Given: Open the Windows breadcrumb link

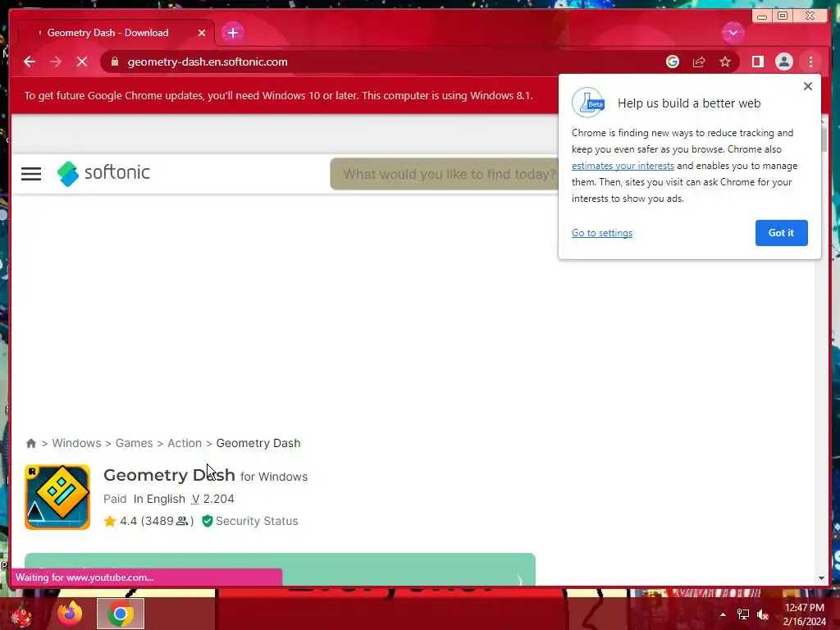Looking at the screenshot, I should (76, 443).
